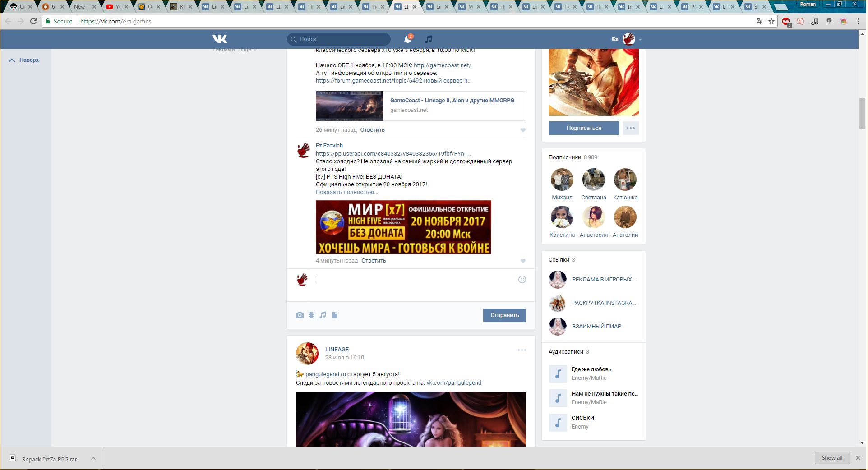
Task: Open more actions beside the Подписаться button
Action: pyautogui.click(x=630, y=128)
